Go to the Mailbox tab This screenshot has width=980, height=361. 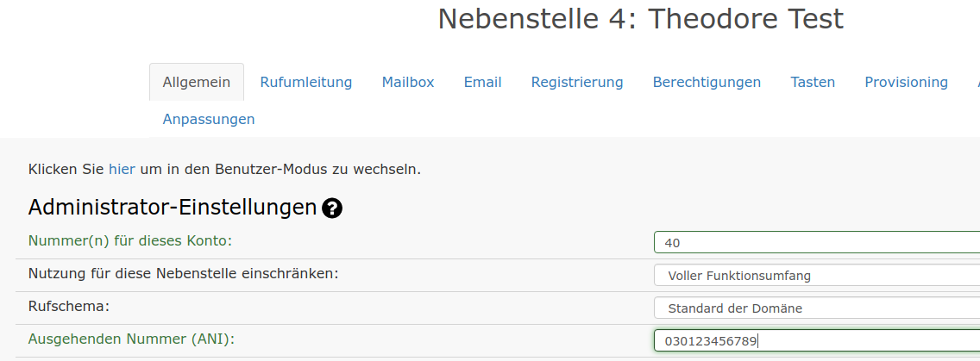408,83
